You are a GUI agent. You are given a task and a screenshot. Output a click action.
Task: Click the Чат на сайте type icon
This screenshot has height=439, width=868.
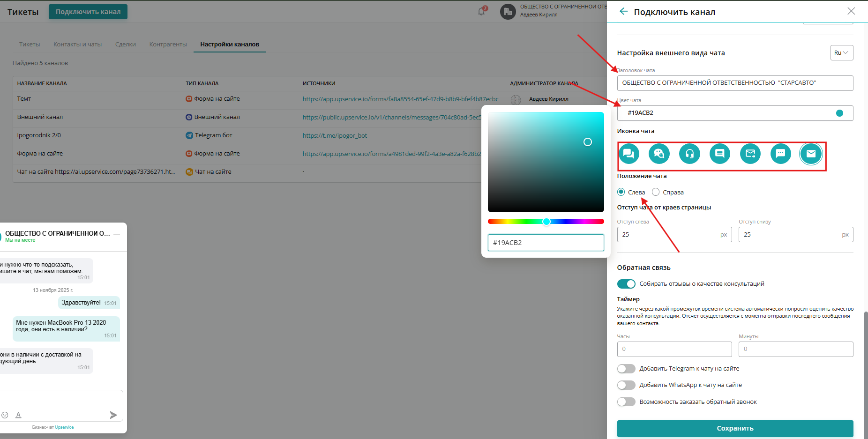[x=189, y=172]
